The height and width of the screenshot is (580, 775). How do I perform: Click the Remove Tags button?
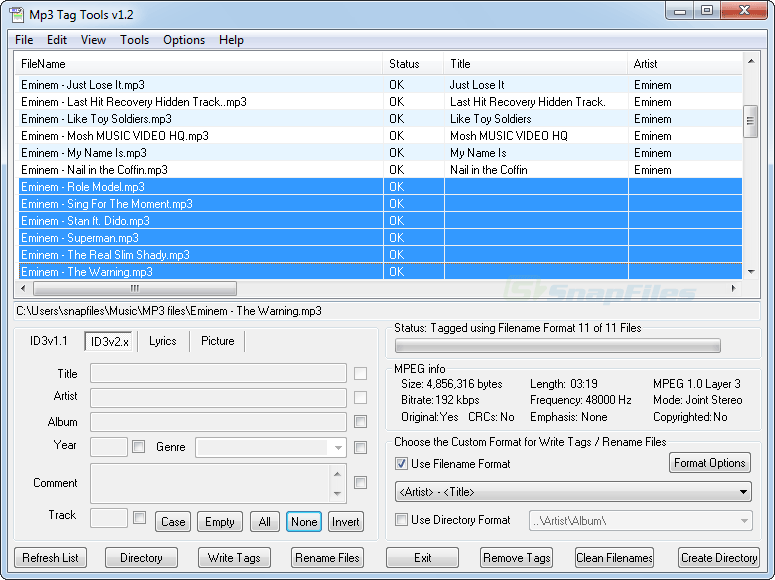pyautogui.click(x=517, y=558)
